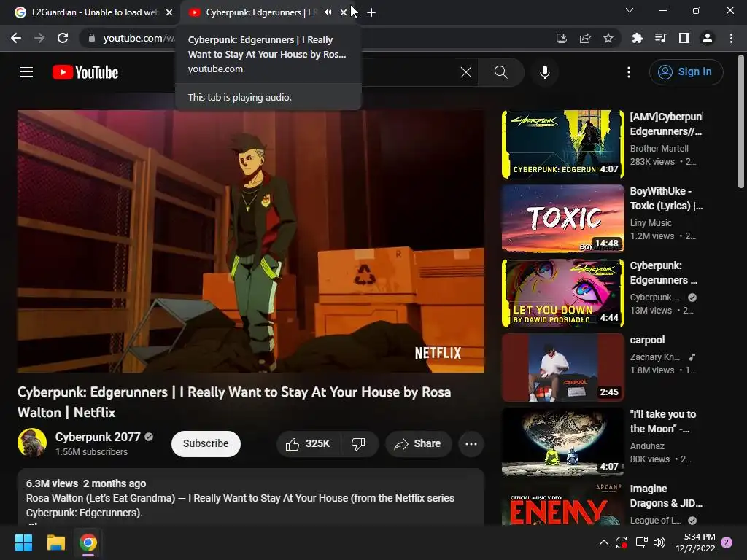Click the sync update tray icon
Viewport: 747px width, 560px height.
pos(622,542)
